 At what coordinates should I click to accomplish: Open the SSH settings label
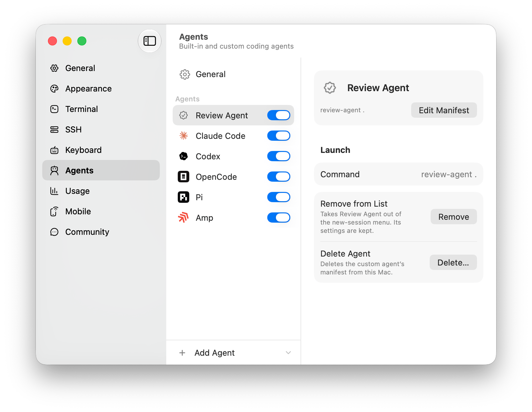coord(74,130)
